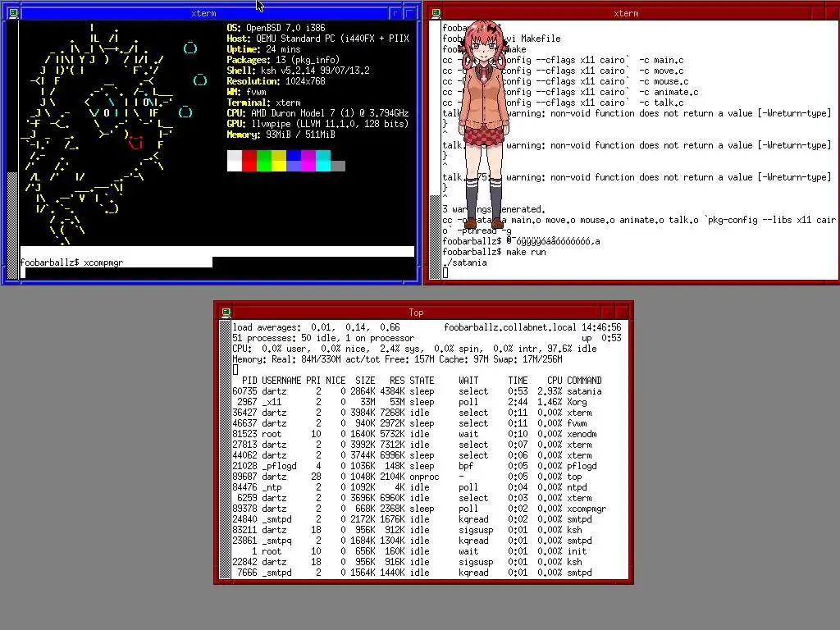
Task: Click the 'pflogd' process row in Top
Action: (x=414, y=466)
